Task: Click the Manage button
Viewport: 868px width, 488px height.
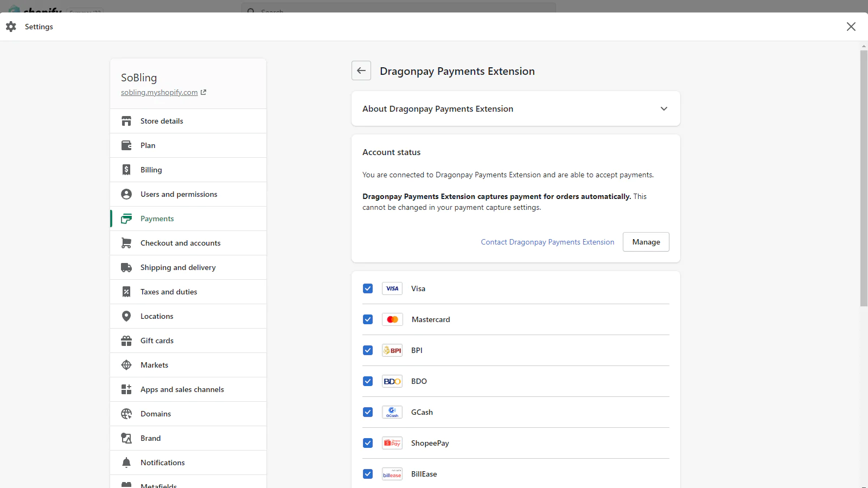Action: point(646,242)
